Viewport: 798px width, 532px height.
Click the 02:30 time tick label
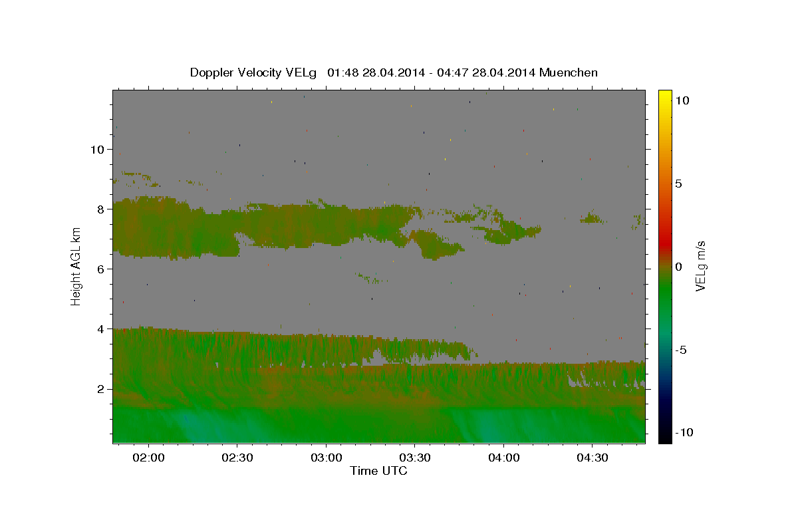[237, 458]
